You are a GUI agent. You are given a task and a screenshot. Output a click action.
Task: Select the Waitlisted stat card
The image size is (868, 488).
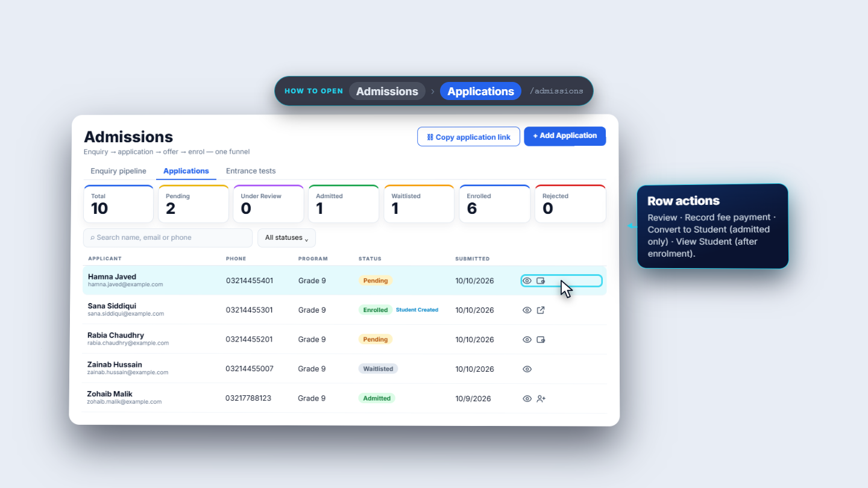(419, 204)
